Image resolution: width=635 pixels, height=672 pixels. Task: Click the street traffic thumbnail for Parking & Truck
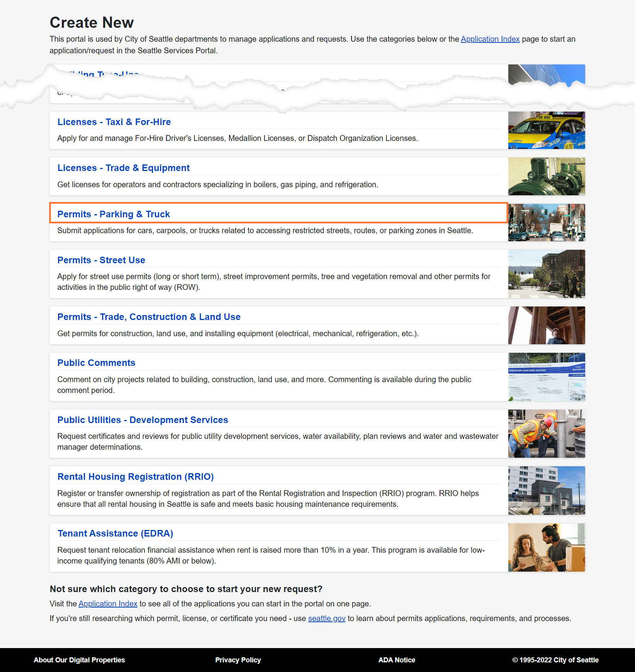pos(546,223)
